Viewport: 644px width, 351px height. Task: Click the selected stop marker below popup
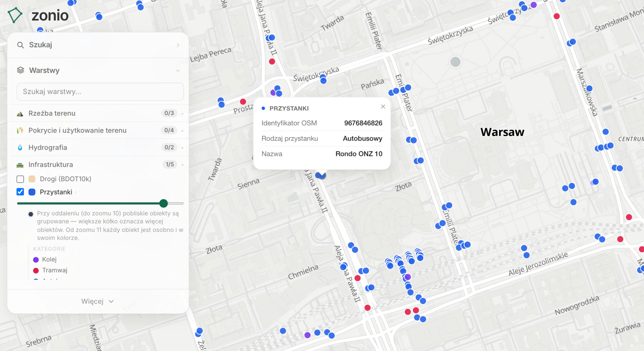pyautogui.click(x=322, y=175)
